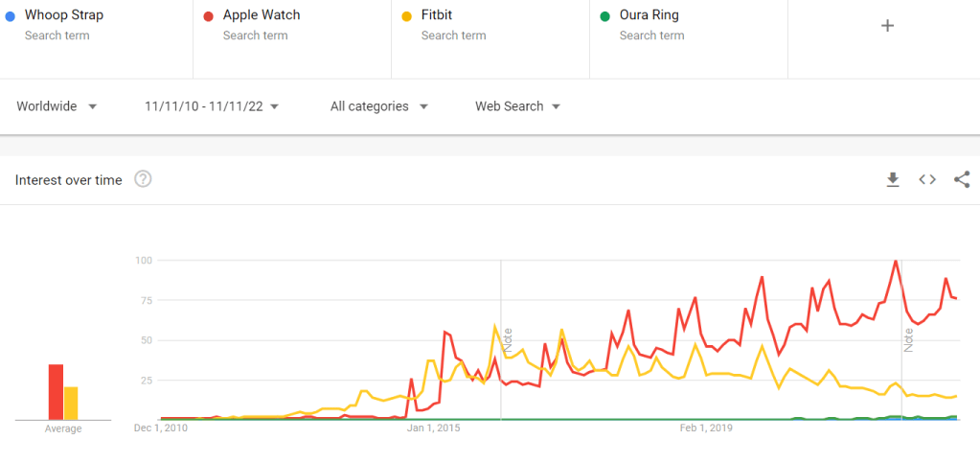Open the All categories dropdown
980x463 pixels.
coord(378,106)
